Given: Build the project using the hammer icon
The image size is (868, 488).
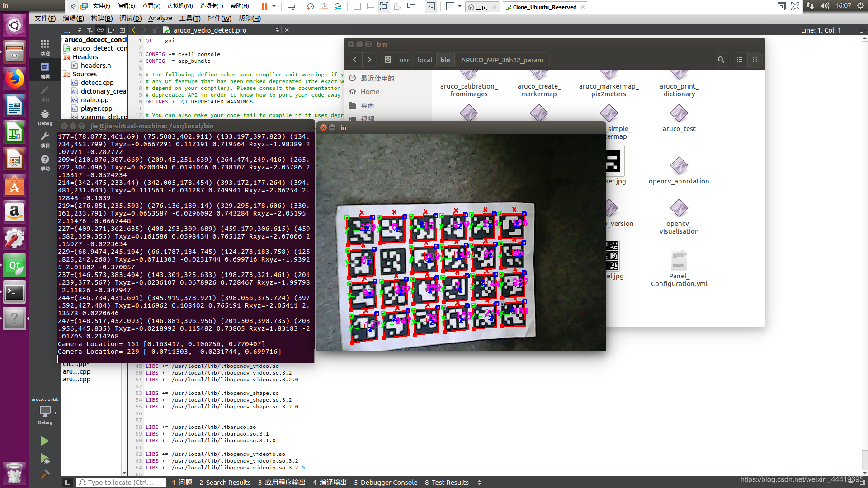Looking at the screenshot, I should coord(45,475).
